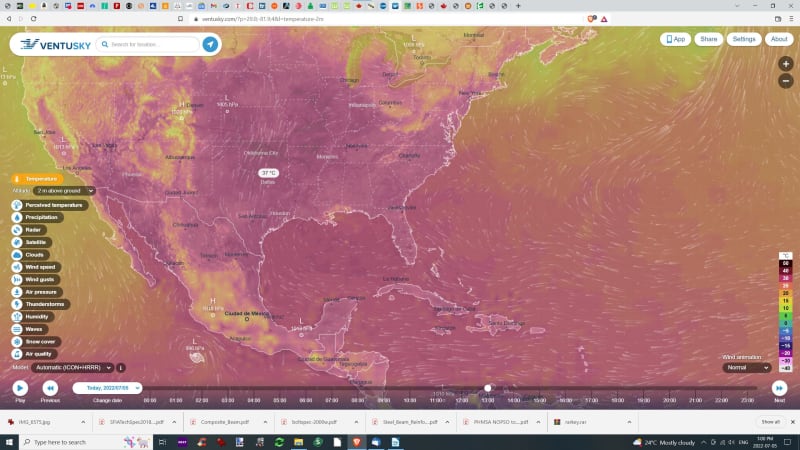Expand options for Steel_Beam_Reinfo pdf download
The height and width of the screenshot is (450, 800).
tap(447, 422)
